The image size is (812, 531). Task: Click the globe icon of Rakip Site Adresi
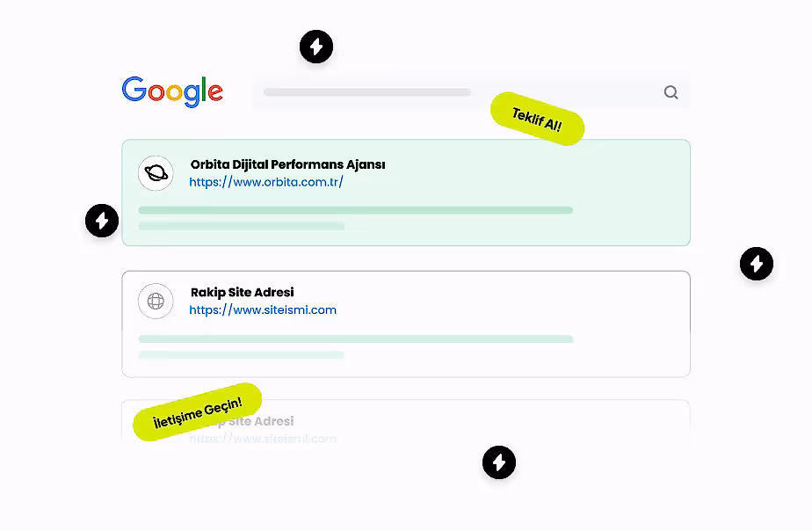pos(156,302)
